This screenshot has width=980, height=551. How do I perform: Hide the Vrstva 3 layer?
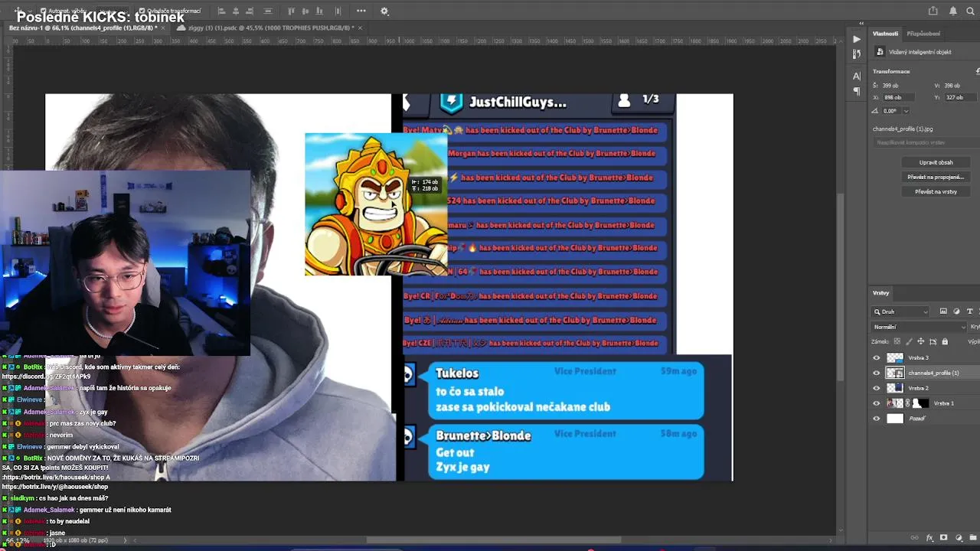pyautogui.click(x=877, y=357)
